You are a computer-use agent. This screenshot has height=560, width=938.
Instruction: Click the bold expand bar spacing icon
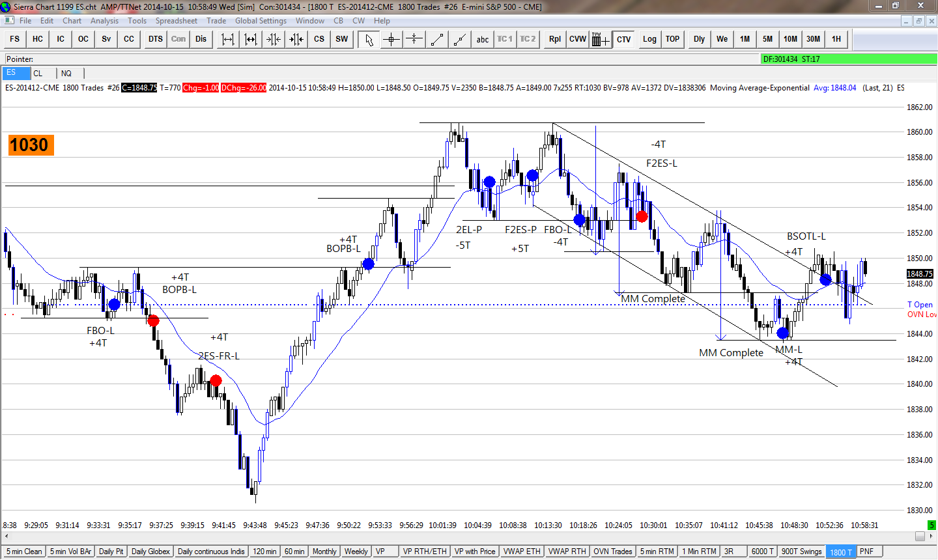(251, 39)
